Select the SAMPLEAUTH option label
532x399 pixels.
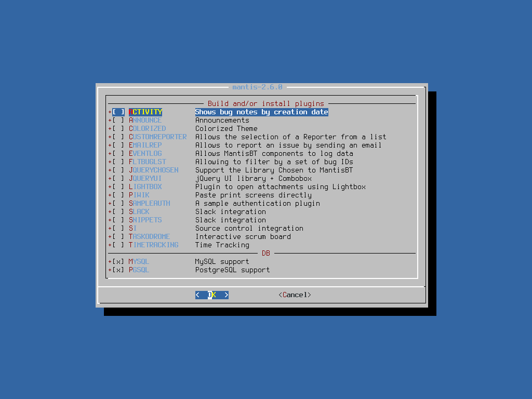[149, 204]
